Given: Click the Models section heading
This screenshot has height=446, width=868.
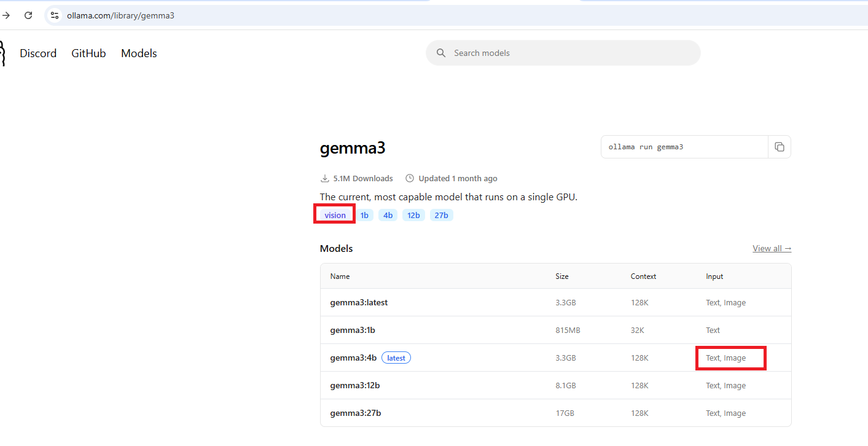Looking at the screenshot, I should [x=337, y=248].
